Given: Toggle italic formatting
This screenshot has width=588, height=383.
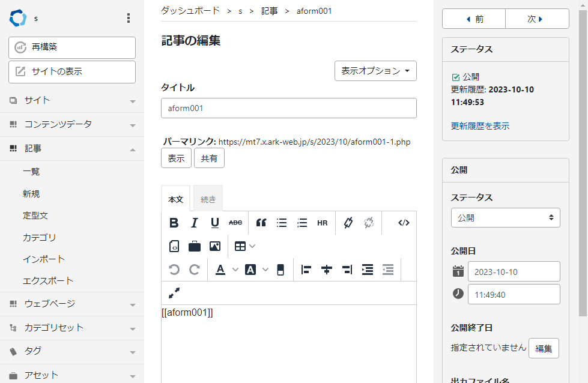Looking at the screenshot, I should coord(194,223).
